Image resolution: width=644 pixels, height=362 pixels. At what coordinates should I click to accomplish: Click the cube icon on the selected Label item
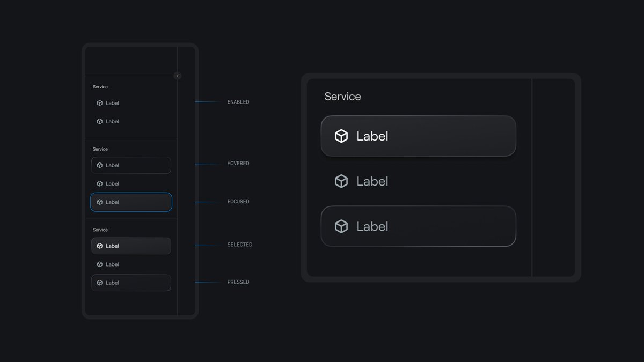[x=100, y=246]
